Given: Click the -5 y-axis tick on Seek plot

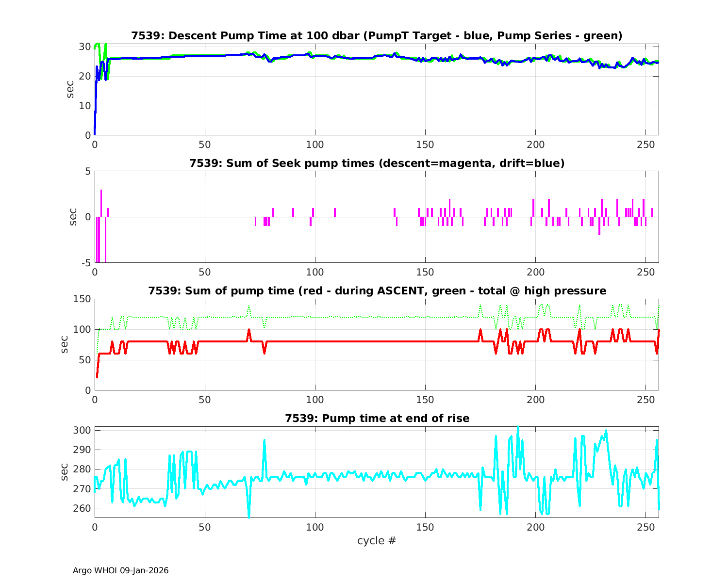Looking at the screenshot, I should click(x=85, y=263).
